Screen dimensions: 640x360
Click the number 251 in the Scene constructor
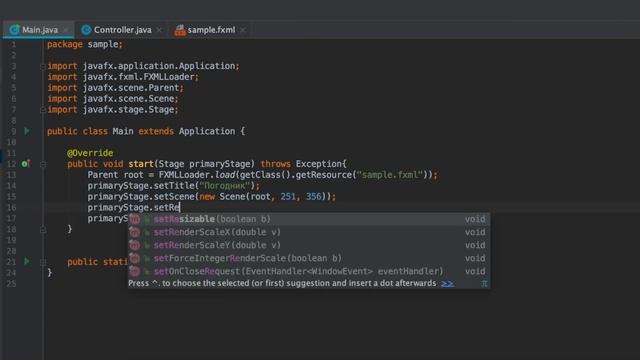point(288,197)
